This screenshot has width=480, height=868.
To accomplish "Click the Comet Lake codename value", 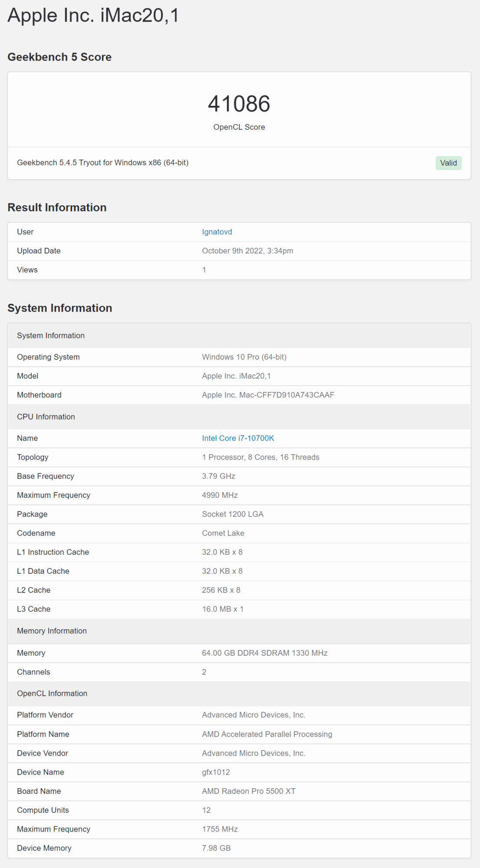I will click(x=223, y=533).
